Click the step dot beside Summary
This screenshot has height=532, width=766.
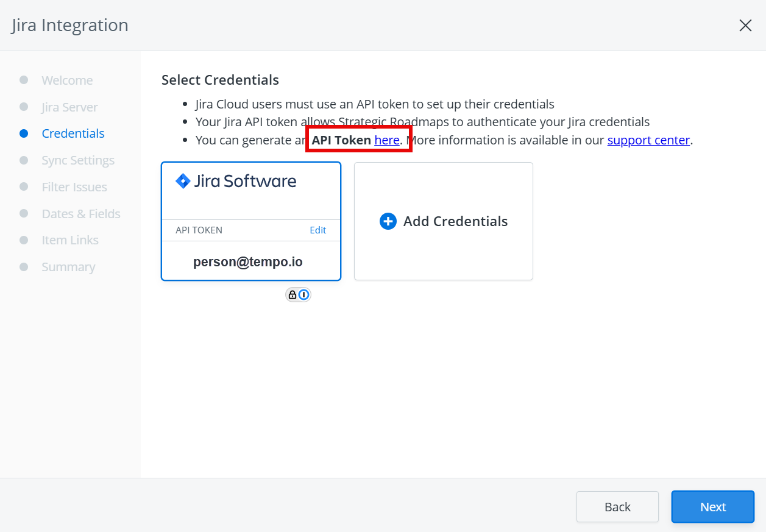[x=25, y=266]
